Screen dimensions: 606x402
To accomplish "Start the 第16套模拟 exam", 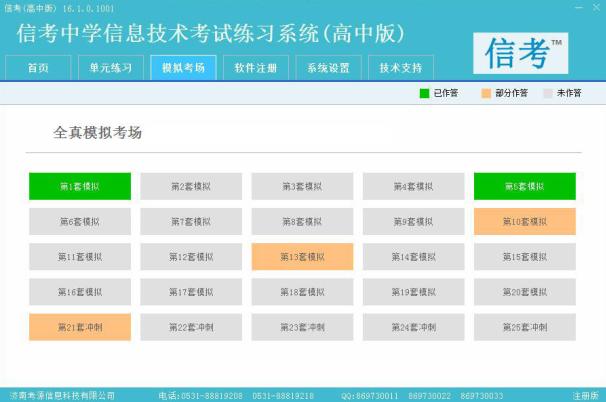I will 80,292.
